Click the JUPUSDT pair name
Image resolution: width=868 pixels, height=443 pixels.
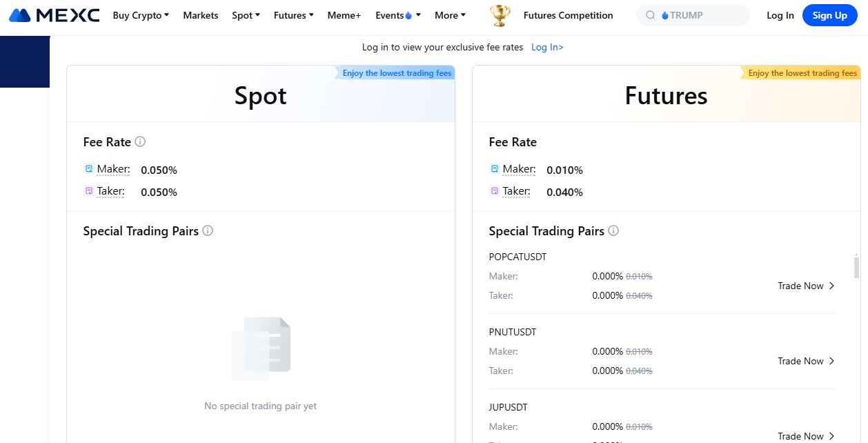click(508, 407)
